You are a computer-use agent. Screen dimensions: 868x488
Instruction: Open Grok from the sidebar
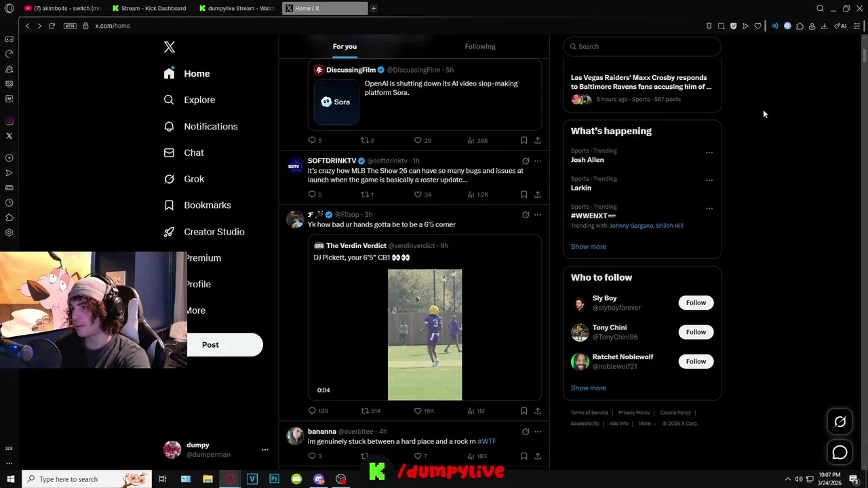tap(184, 179)
